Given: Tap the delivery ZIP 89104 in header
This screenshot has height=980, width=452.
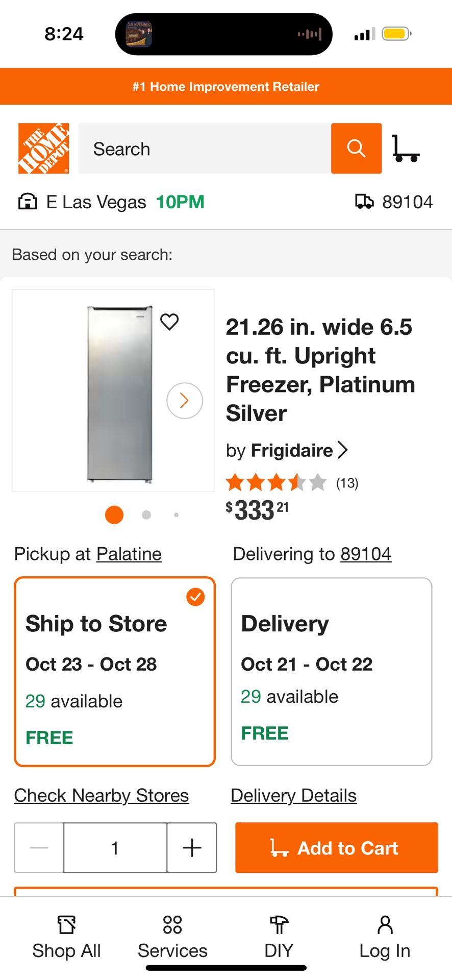Looking at the screenshot, I should [x=394, y=202].
